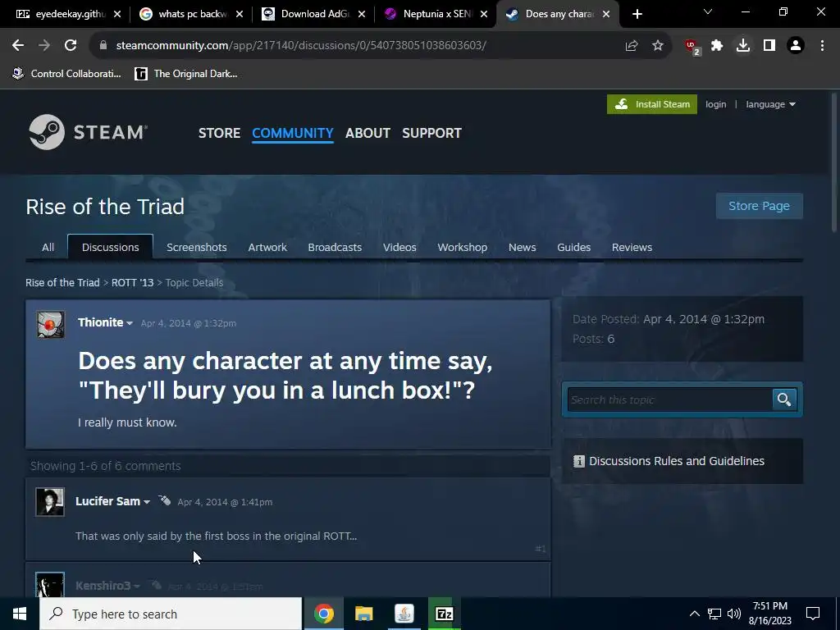This screenshot has width=840, height=630.
Task: Open the Extensions puzzle icon
Action: tap(717, 46)
